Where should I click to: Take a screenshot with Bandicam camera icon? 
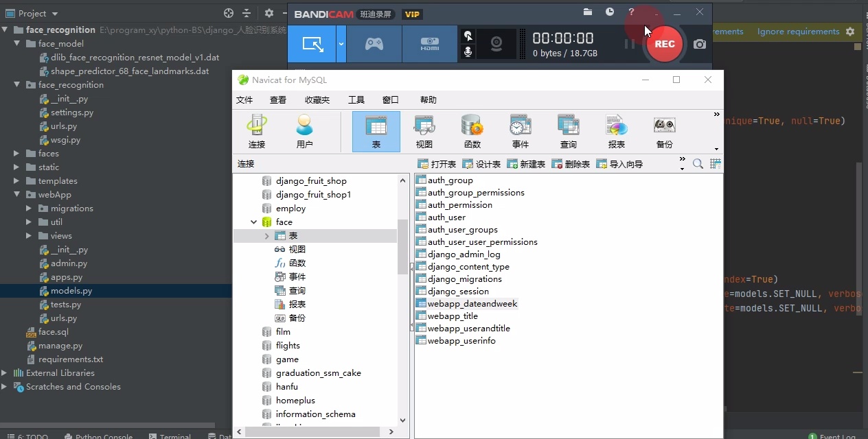[699, 43]
